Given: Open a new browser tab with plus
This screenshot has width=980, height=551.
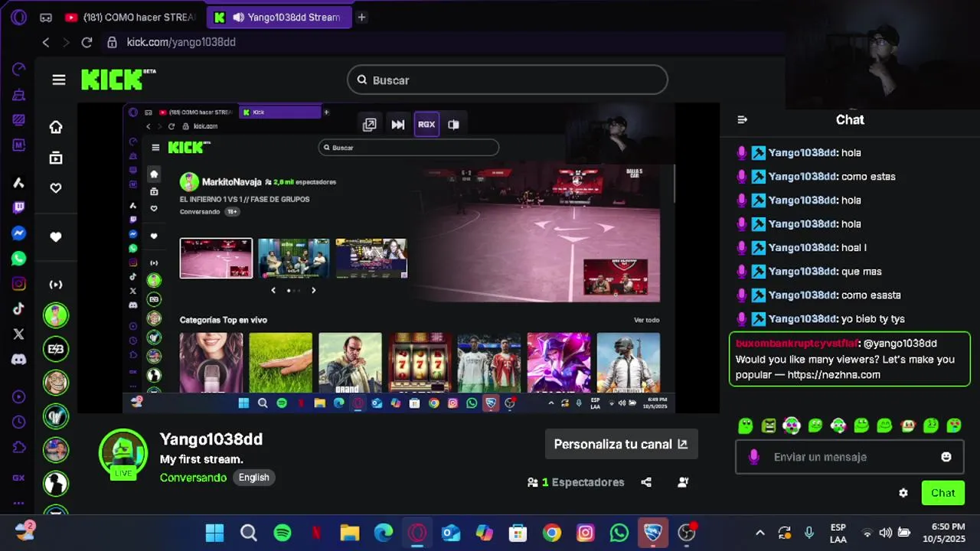Looking at the screenshot, I should [361, 17].
